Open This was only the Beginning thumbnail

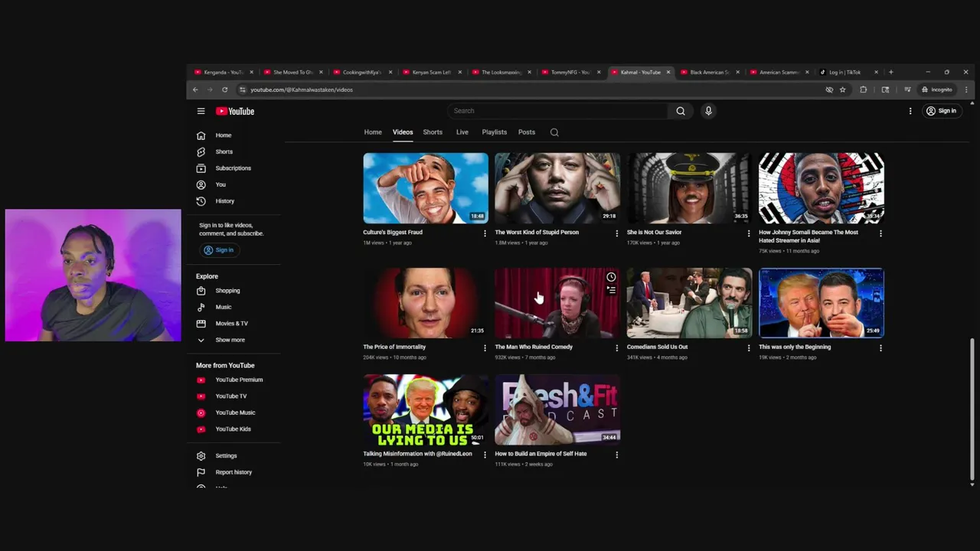click(x=822, y=303)
